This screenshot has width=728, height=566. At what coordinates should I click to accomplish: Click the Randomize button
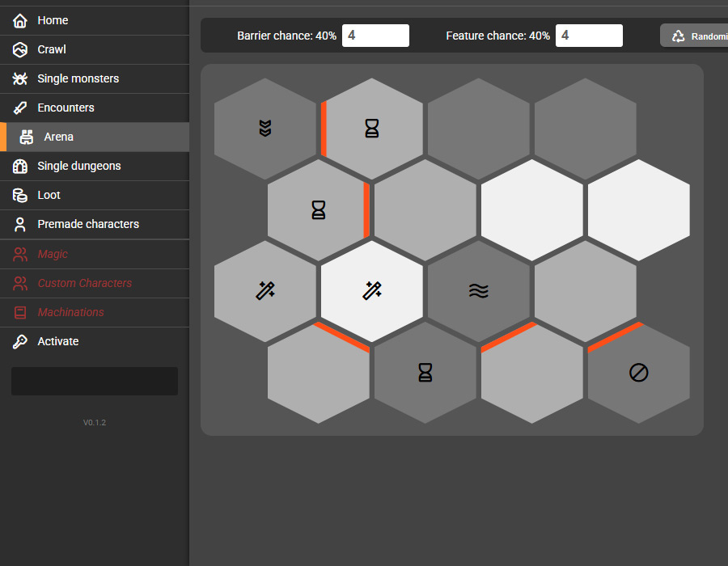tap(694, 36)
